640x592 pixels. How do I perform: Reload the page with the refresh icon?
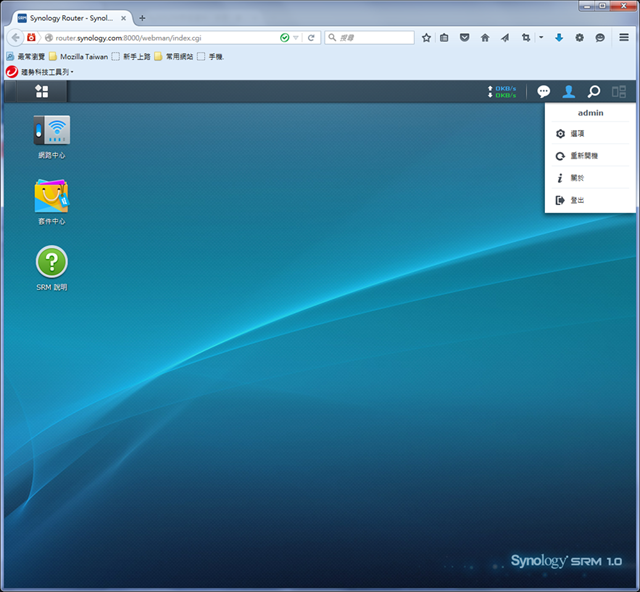click(311, 38)
